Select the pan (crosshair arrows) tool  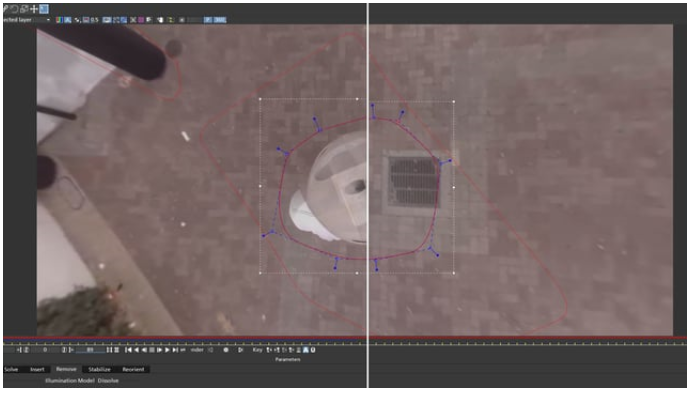pyautogui.click(x=34, y=9)
